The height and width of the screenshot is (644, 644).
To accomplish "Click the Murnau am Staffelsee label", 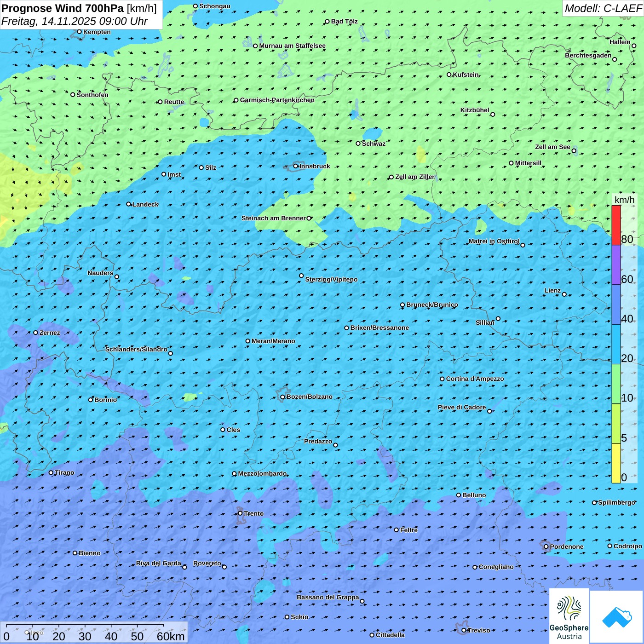I will pos(292,46).
